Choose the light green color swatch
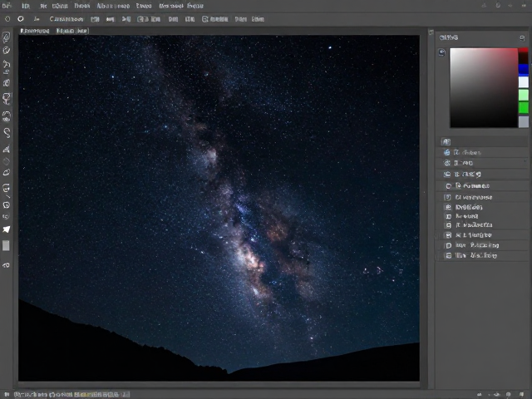This screenshot has height=399, width=532. click(523, 95)
